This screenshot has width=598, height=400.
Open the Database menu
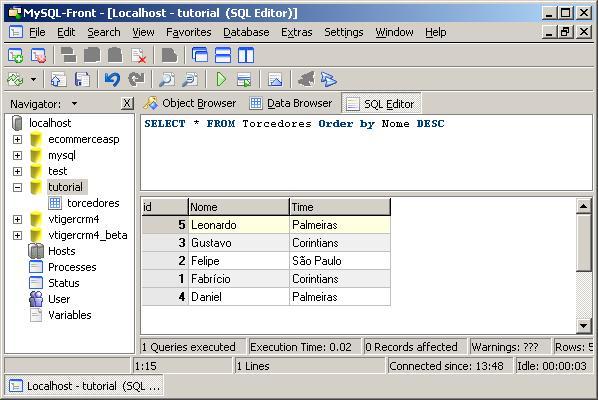coord(246,32)
